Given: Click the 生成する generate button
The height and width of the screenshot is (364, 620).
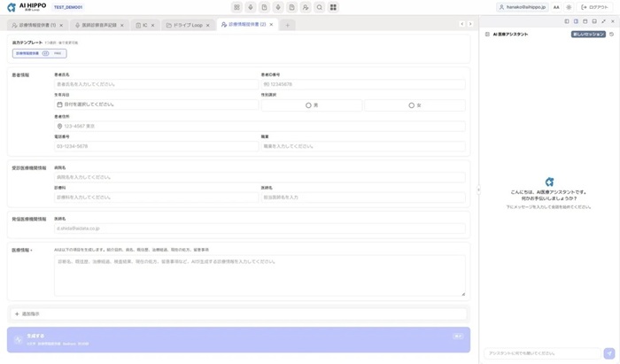Looking at the screenshot, I should (238, 339).
